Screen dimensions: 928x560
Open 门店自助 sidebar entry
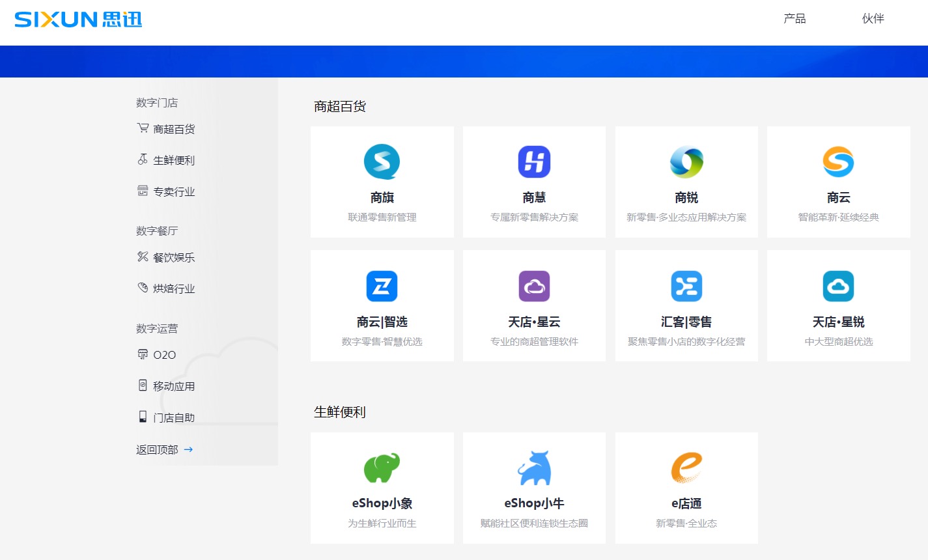point(174,417)
